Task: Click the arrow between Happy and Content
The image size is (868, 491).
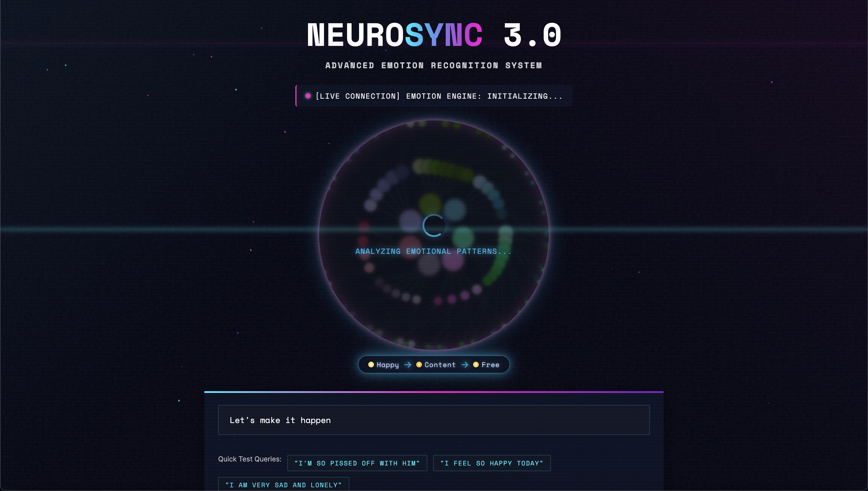Action: click(408, 365)
